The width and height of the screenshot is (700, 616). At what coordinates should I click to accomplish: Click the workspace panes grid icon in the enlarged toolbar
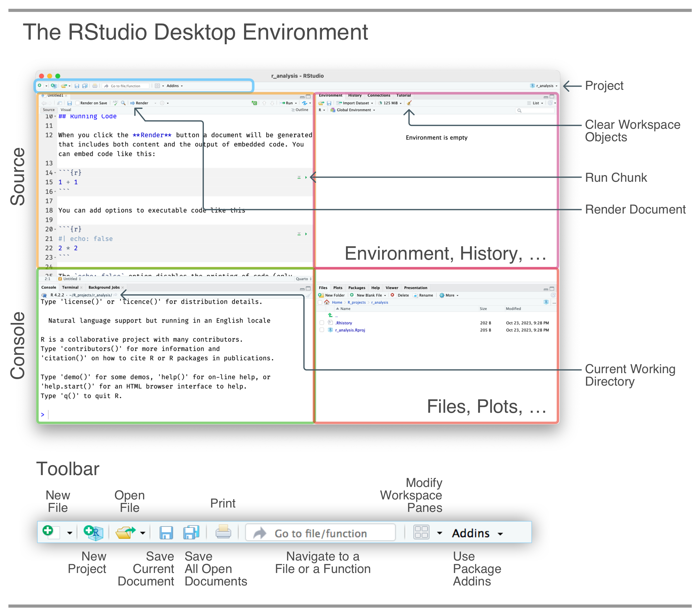(421, 532)
